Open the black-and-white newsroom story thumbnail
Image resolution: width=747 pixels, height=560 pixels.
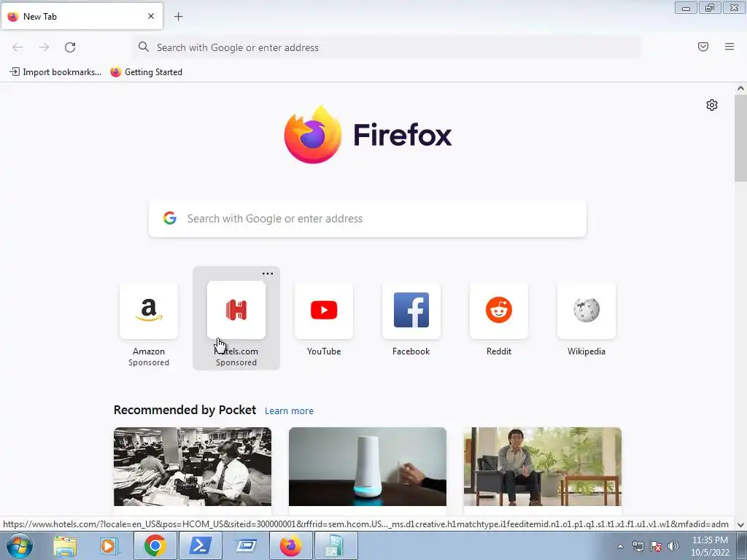point(193,467)
